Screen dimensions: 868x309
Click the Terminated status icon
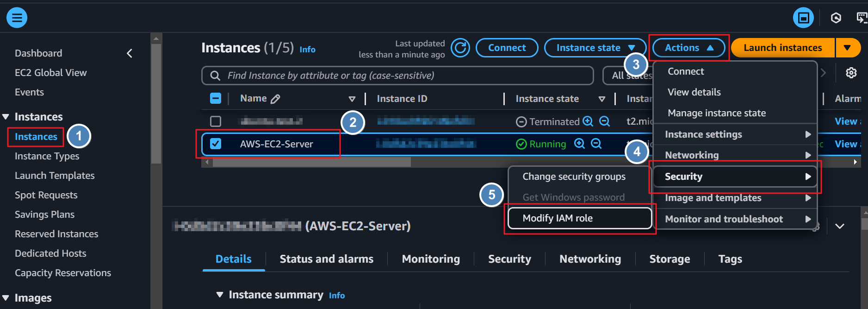(521, 122)
